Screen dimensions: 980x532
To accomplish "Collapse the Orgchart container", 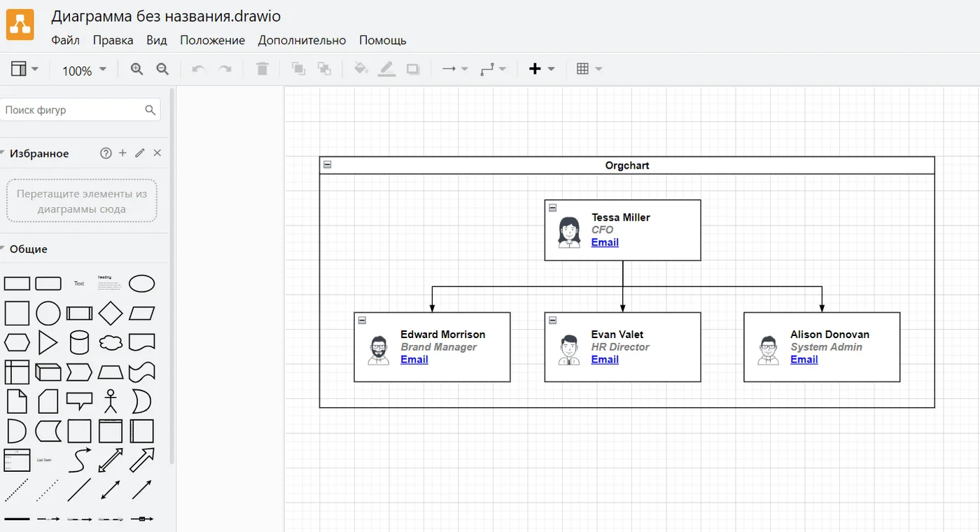I will tap(327, 165).
